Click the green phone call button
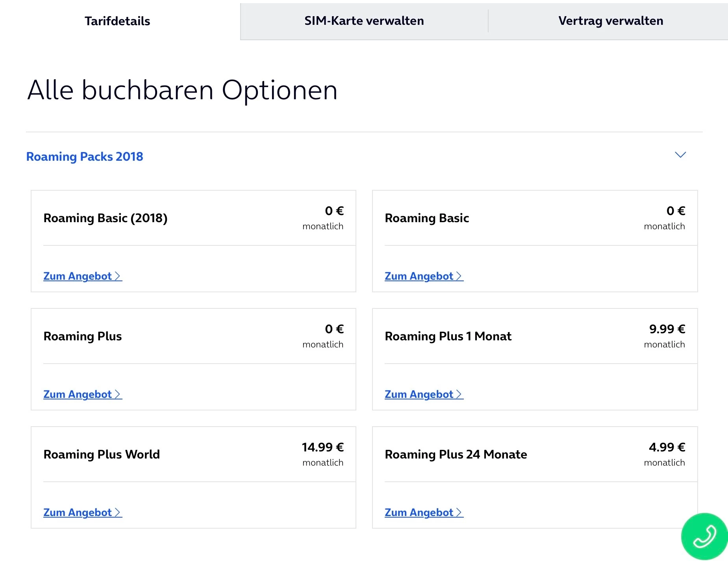The height and width of the screenshot is (570, 728). [704, 536]
